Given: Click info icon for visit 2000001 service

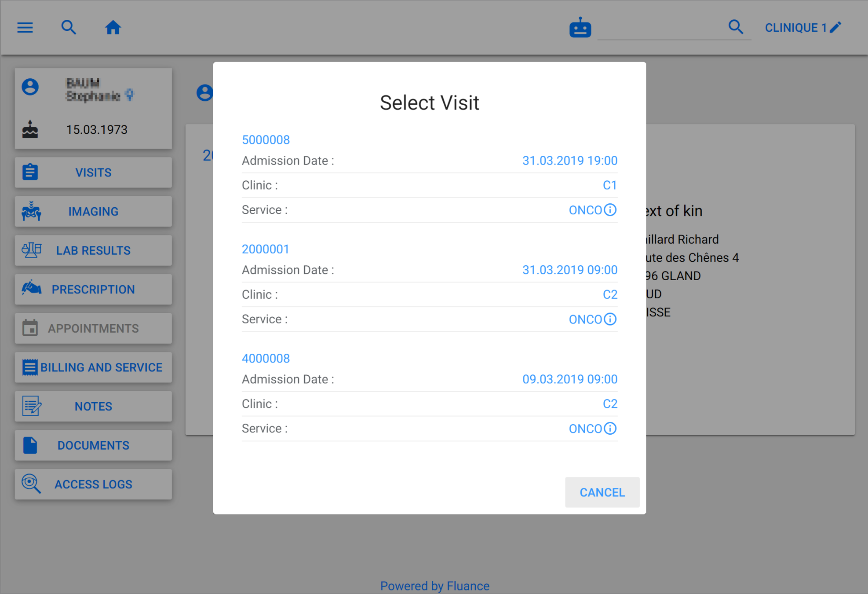Looking at the screenshot, I should click(610, 319).
